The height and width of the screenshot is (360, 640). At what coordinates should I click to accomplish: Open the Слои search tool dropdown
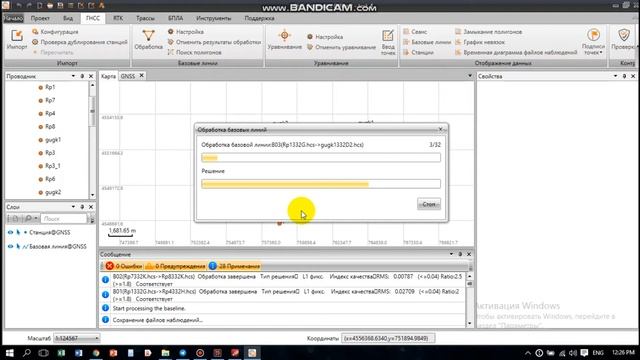tap(36, 219)
